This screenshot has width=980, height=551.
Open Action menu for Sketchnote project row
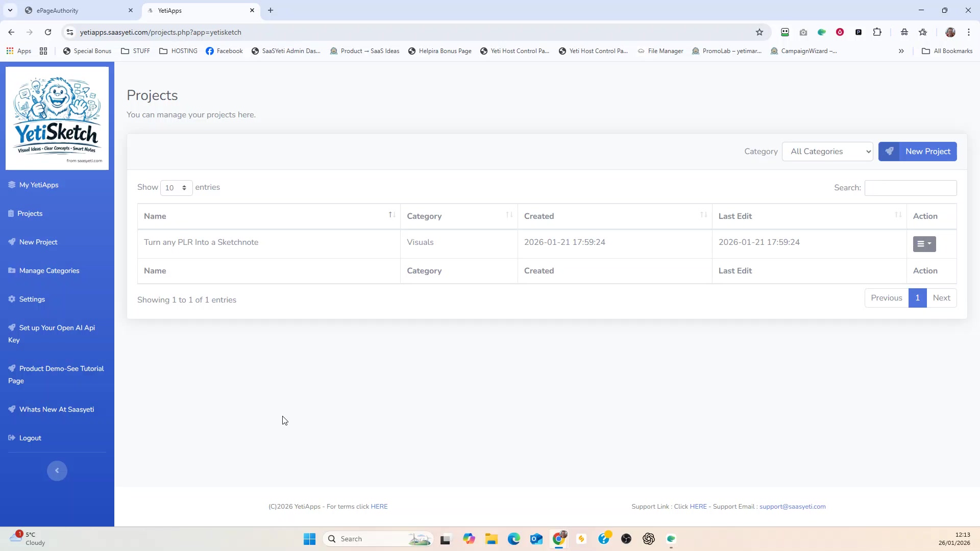coord(924,244)
